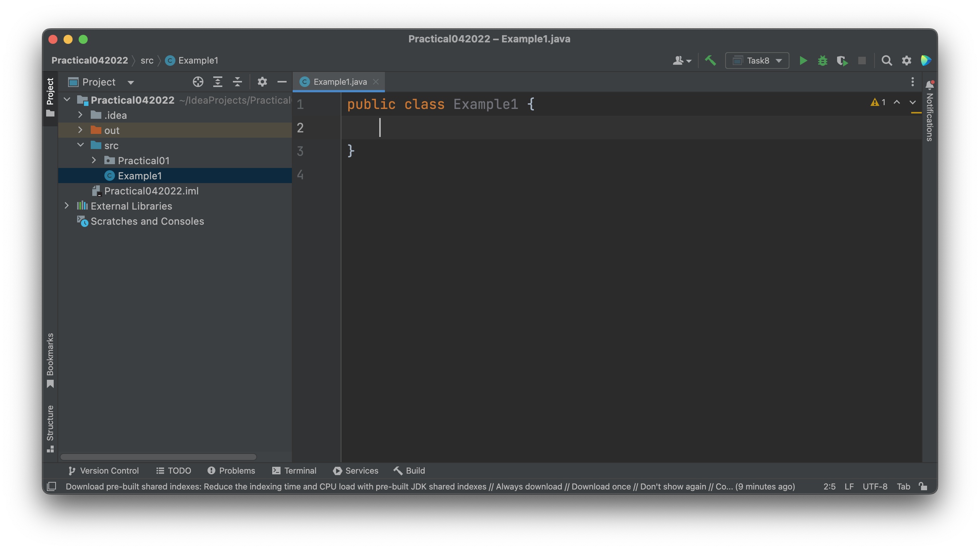This screenshot has height=550, width=980.
Task: Click the Search everywhere magnifier icon
Action: 887,60
